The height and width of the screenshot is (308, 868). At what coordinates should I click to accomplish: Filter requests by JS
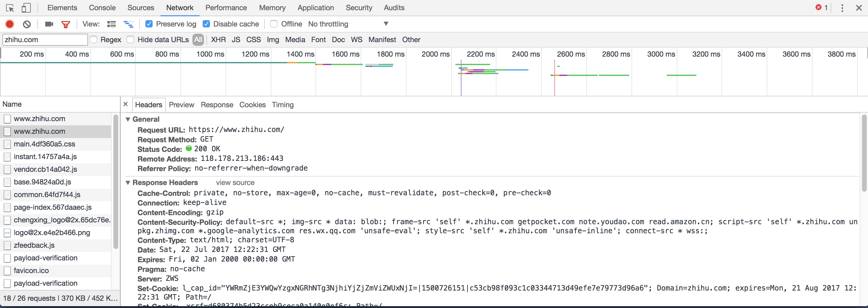(x=236, y=40)
